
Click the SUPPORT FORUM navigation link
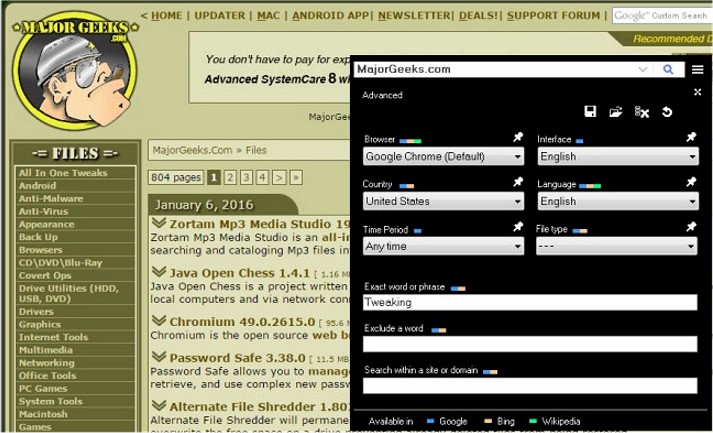pos(553,15)
